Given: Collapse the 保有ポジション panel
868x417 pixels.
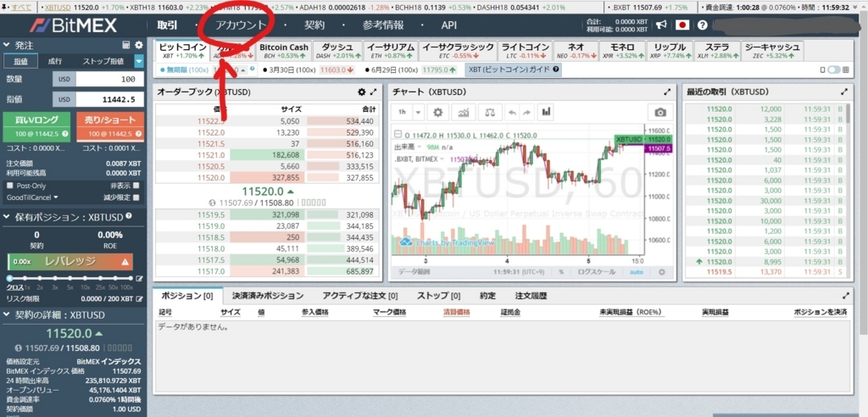Looking at the screenshot, I should point(6,217).
